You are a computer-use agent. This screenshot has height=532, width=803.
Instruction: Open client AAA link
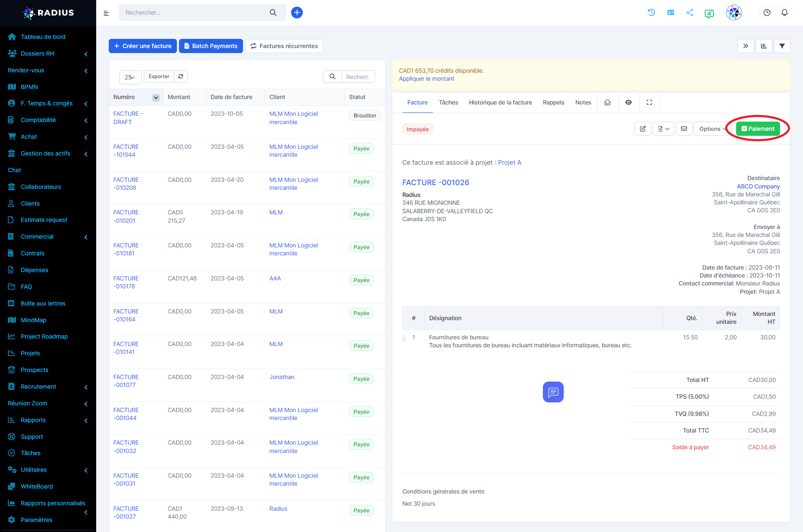(275, 278)
